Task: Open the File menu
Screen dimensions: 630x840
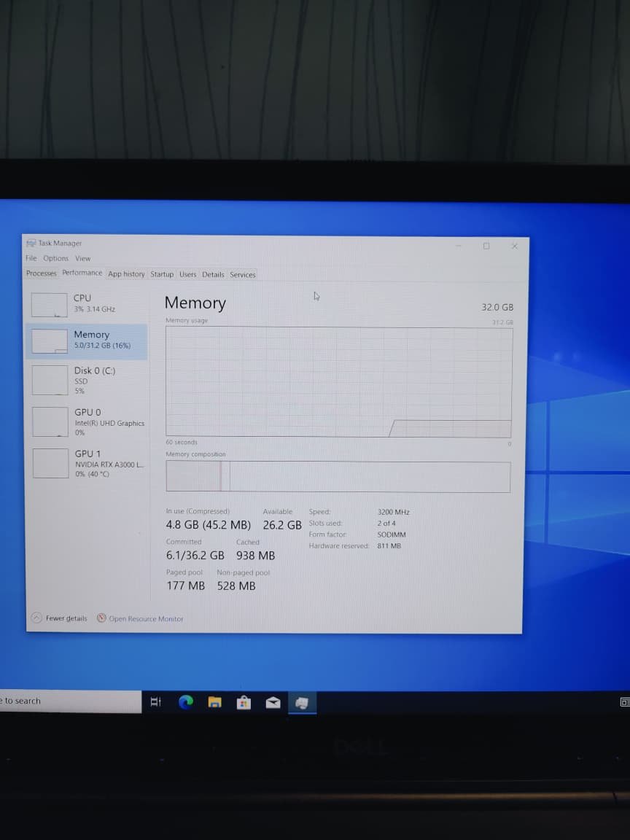Action: (x=31, y=258)
